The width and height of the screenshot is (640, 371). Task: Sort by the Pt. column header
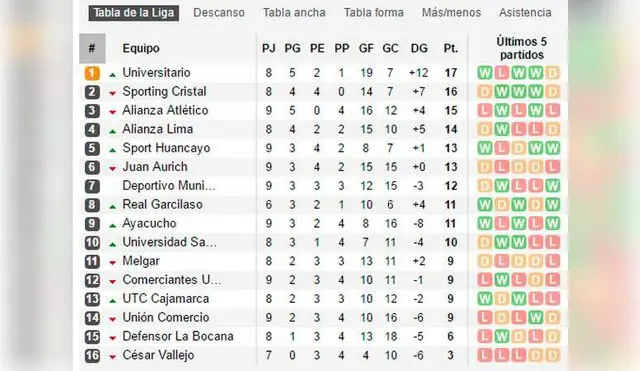450,48
